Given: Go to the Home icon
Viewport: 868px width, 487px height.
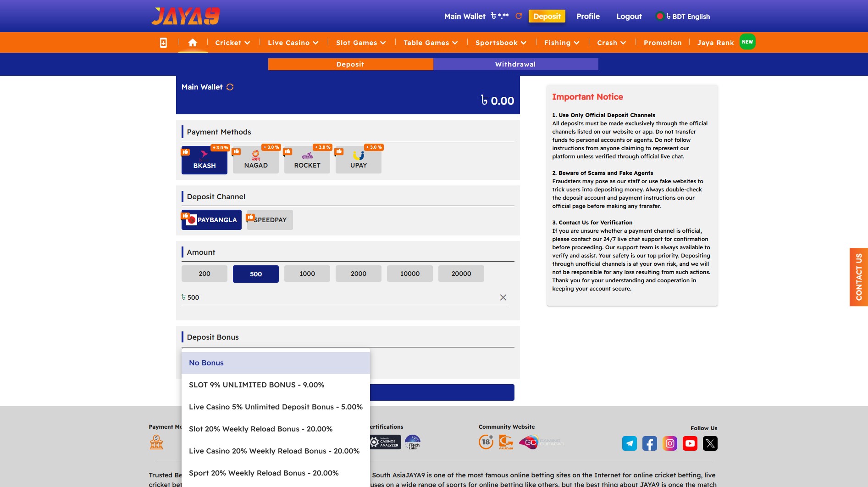Looking at the screenshot, I should (193, 43).
